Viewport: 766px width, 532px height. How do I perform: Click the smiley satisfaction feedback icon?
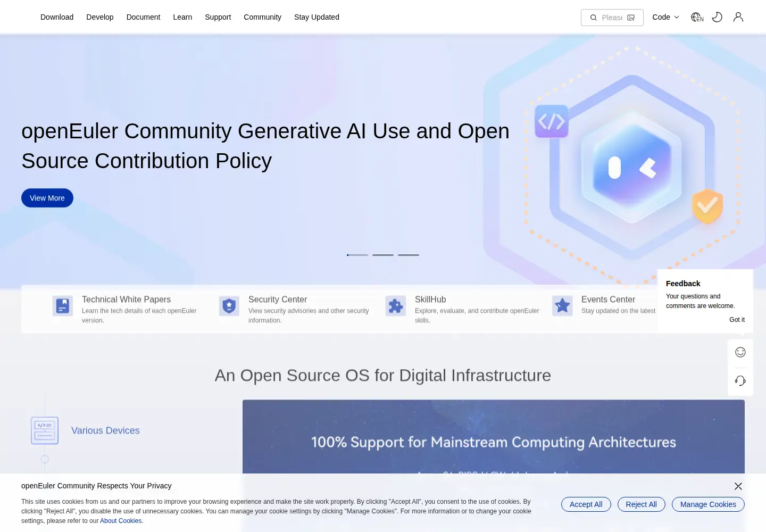[740, 352]
